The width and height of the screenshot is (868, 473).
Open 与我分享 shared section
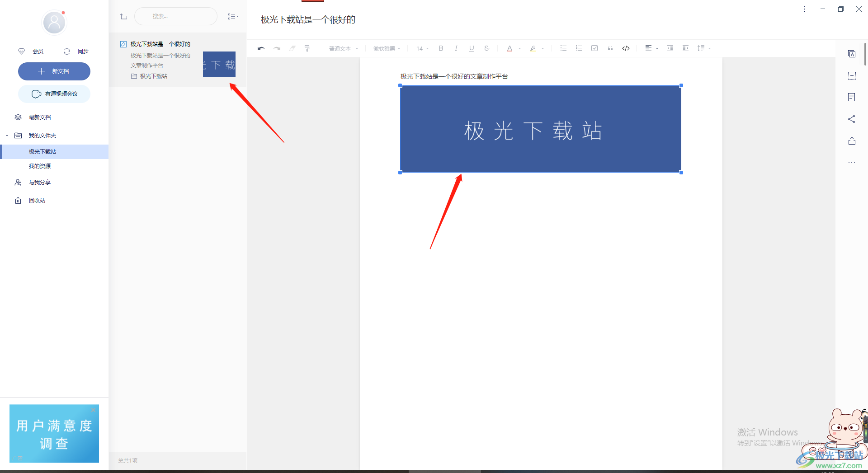(x=40, y=183)
